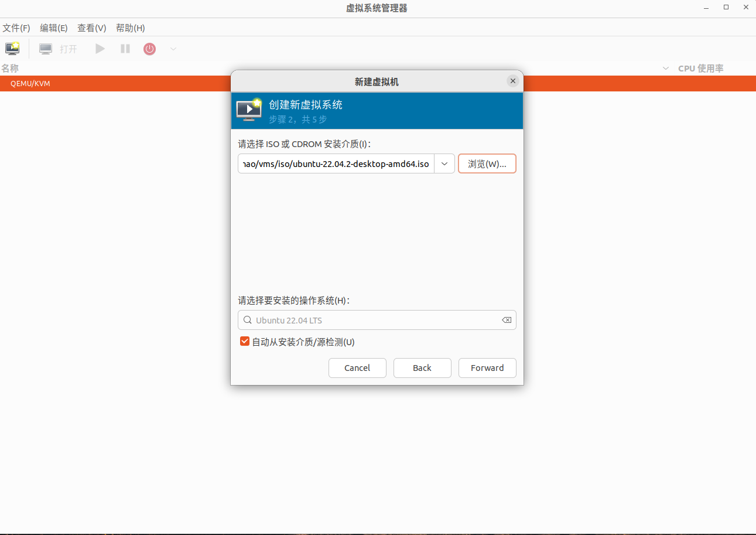Screen dimensions: 756x535
Task: Click the 名称 column header
Action: [x=10, y=68]
